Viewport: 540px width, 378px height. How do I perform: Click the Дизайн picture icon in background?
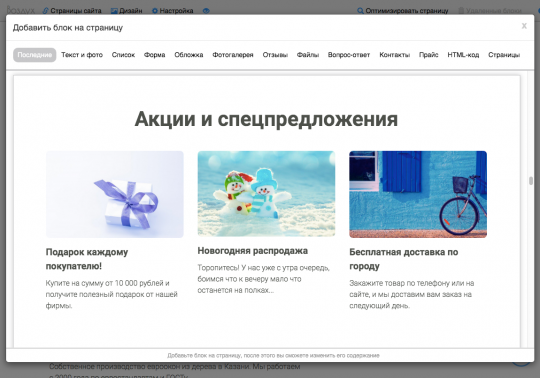tap(114, 11)
